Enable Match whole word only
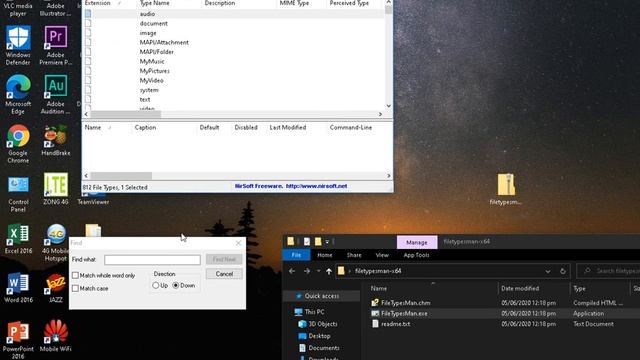The width and height of the screenshot is (640, 360). [x=75, y=276]
